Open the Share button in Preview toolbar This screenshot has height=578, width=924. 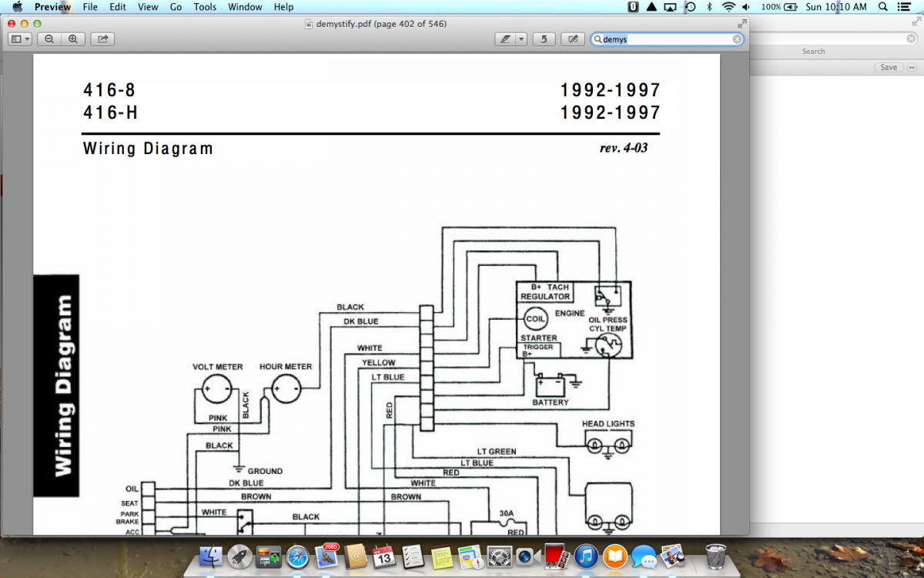(102, 39)
